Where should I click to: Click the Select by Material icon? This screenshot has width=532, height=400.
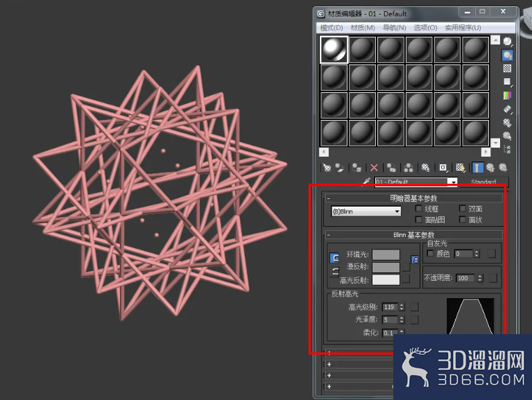click(507, 136)
